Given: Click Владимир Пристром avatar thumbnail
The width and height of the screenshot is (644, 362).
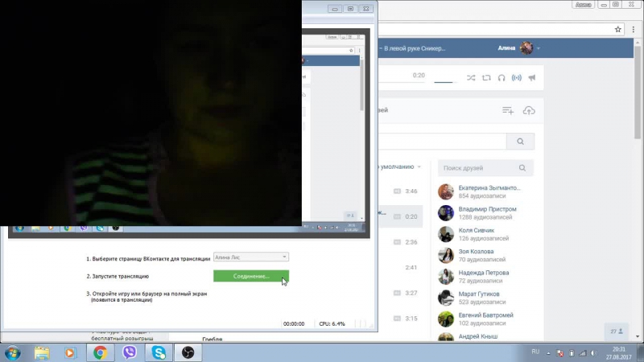Looking at the screenshot, I should point(446,213).
